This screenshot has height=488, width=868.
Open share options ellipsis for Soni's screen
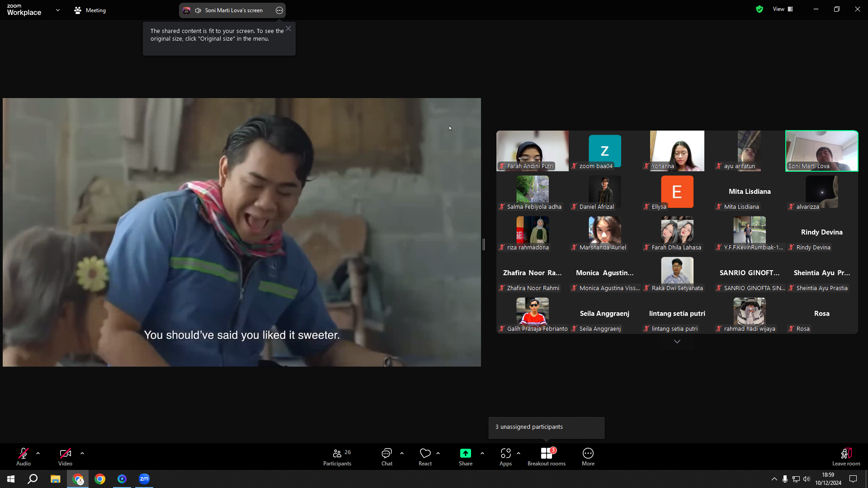(279, 10)
